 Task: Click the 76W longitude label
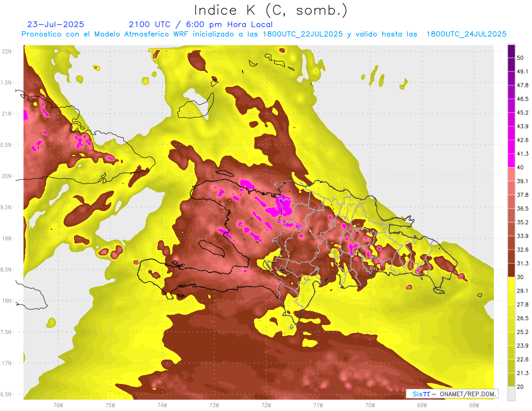tap(58, 405)
